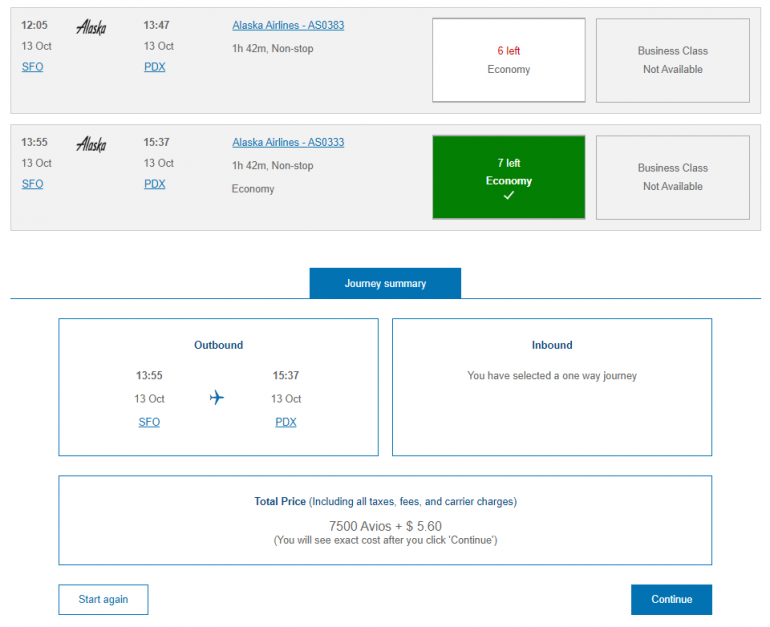
Task: Click PDX link under the 13:47 arrival
Action: click(154, 67)
